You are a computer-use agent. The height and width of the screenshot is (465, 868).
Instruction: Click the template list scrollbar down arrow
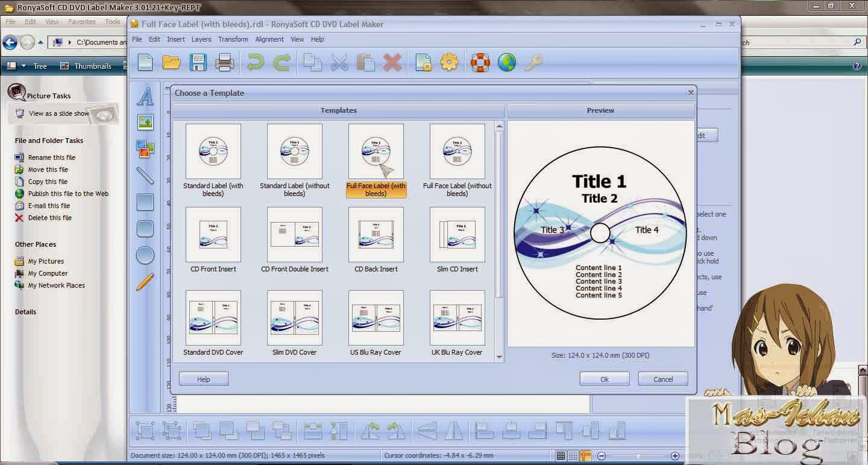[499, 356]
